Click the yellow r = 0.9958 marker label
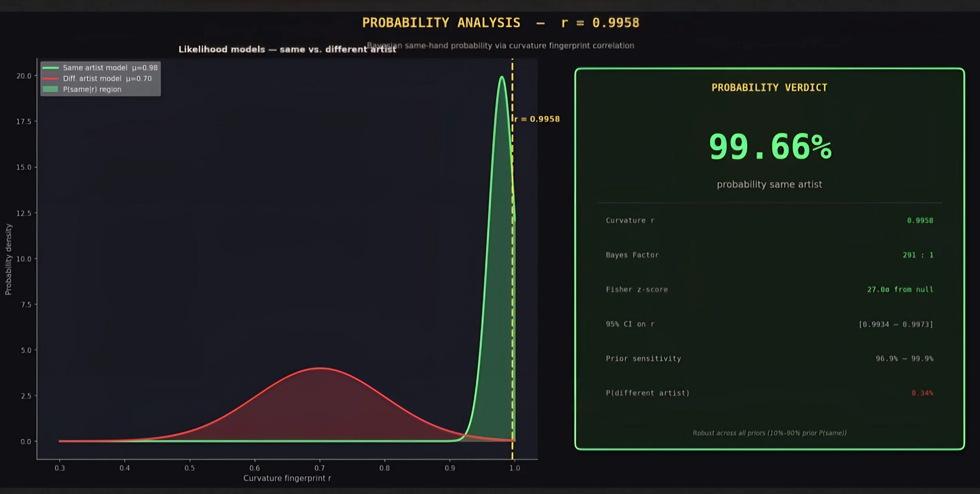 538,119
